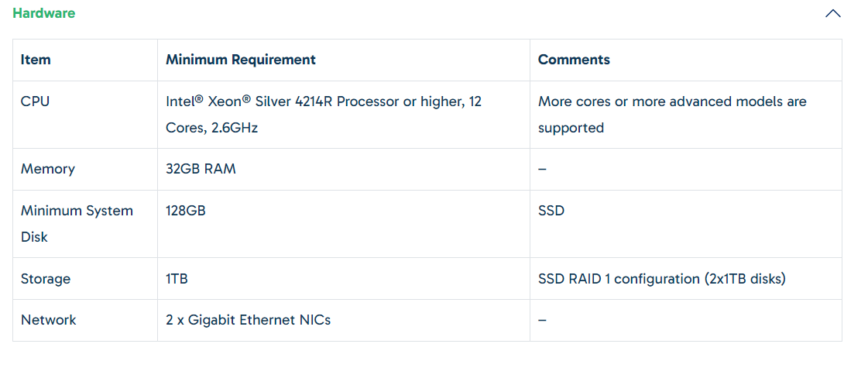
Task: Click the dash in the Memory comments cell
Action: [543, 169]
